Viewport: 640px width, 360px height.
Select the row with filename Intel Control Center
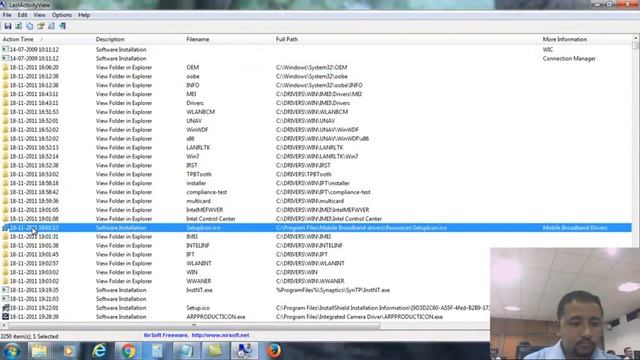pyautogui.click(x=316, y=219)
